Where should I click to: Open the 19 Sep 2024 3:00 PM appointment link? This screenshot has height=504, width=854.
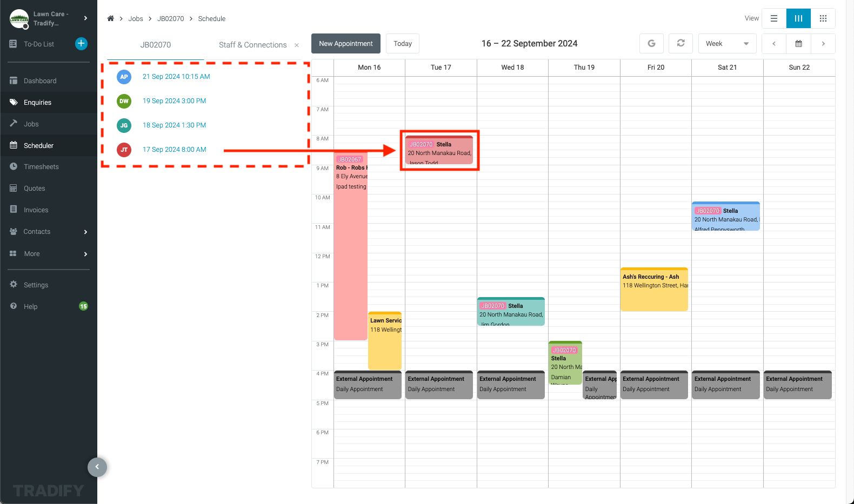tap(174, 101)
